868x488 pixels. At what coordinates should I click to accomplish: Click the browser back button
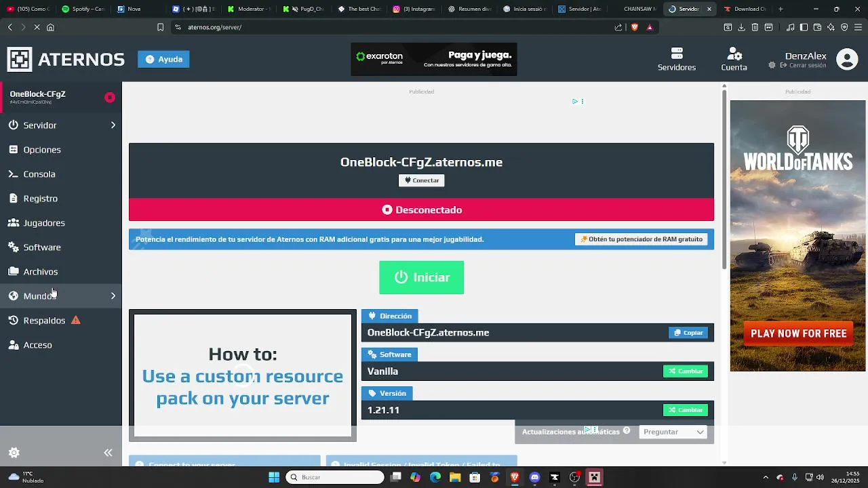pos(9,27)
